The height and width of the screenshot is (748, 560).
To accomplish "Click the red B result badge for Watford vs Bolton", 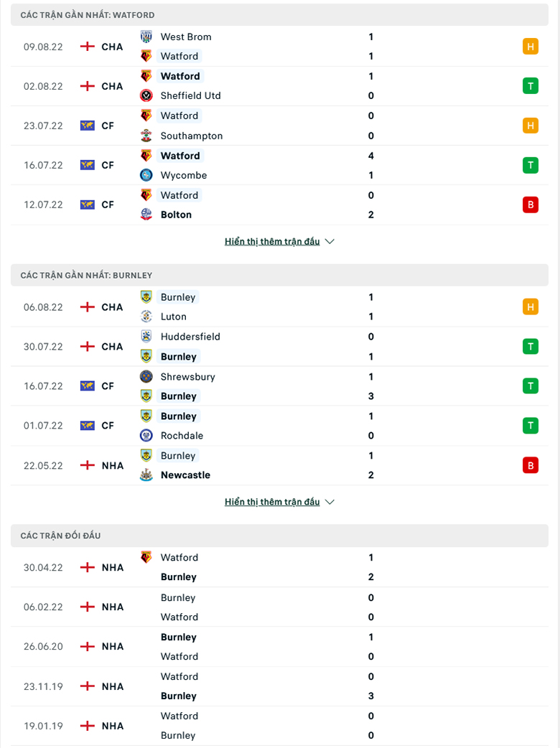I will (531, 205).
